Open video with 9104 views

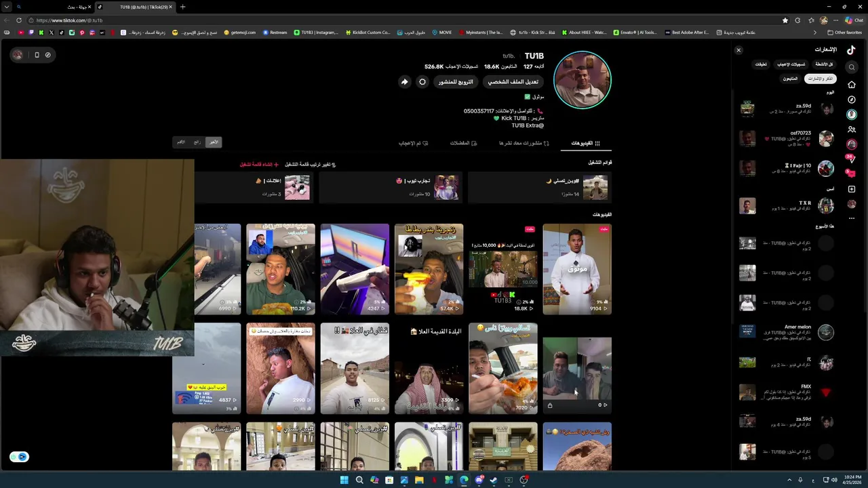tap(577, 269)
